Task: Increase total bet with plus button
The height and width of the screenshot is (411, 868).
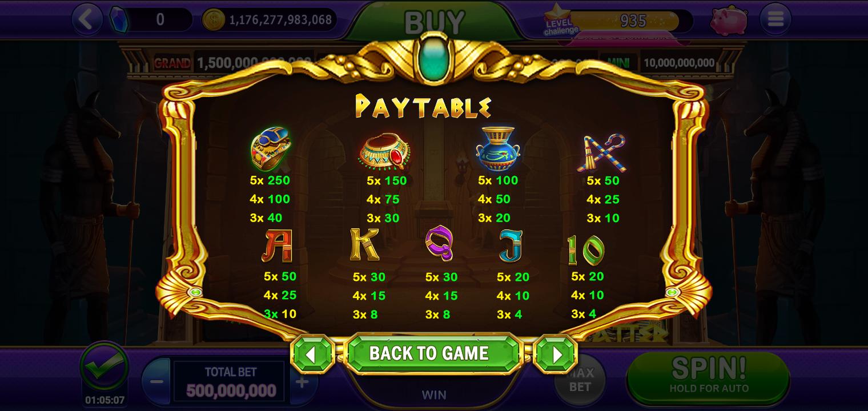Action: pos(302,381)
